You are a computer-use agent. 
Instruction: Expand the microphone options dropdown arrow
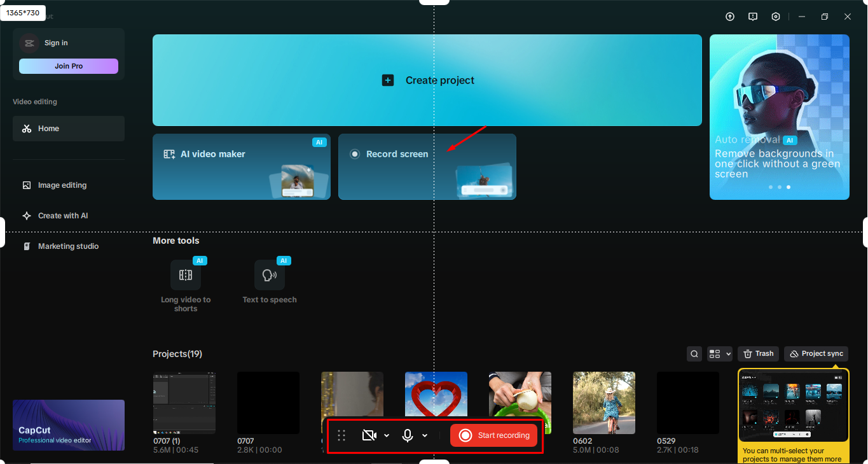(425, 435)
